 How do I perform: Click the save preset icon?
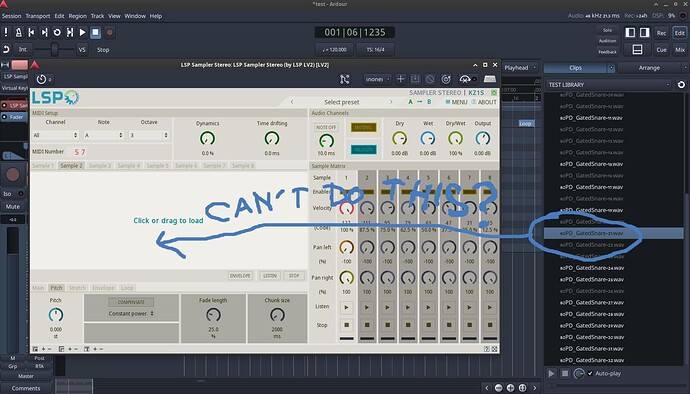[x=415, y=79]
